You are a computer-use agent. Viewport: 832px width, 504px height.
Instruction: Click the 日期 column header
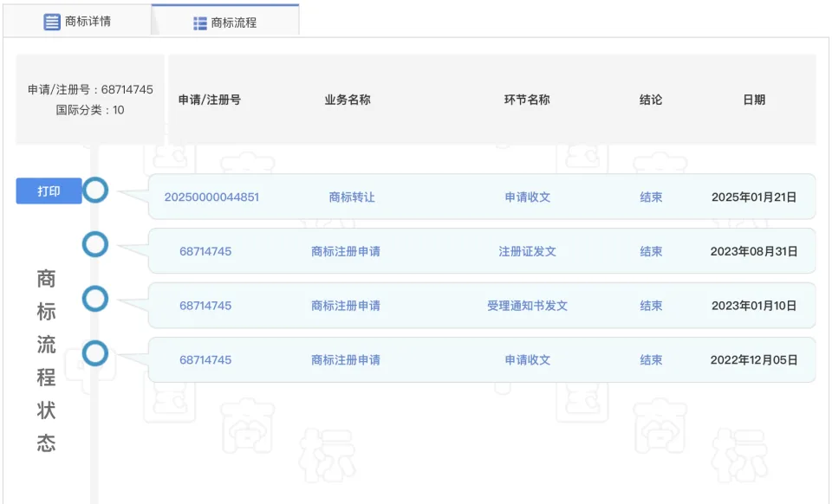point(753,100)
